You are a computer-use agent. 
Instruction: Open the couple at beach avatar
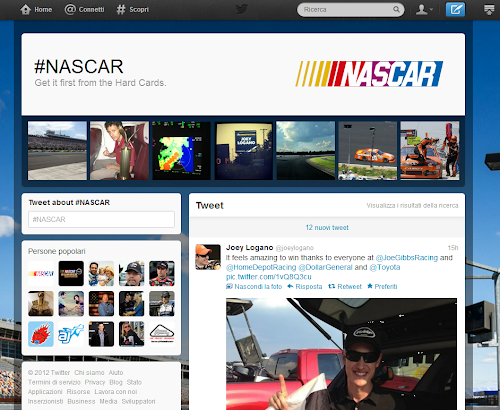71,304
